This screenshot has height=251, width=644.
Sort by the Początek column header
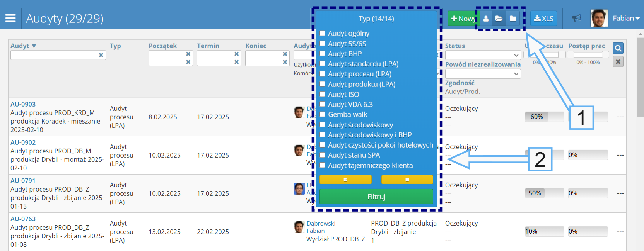point(162,46)
